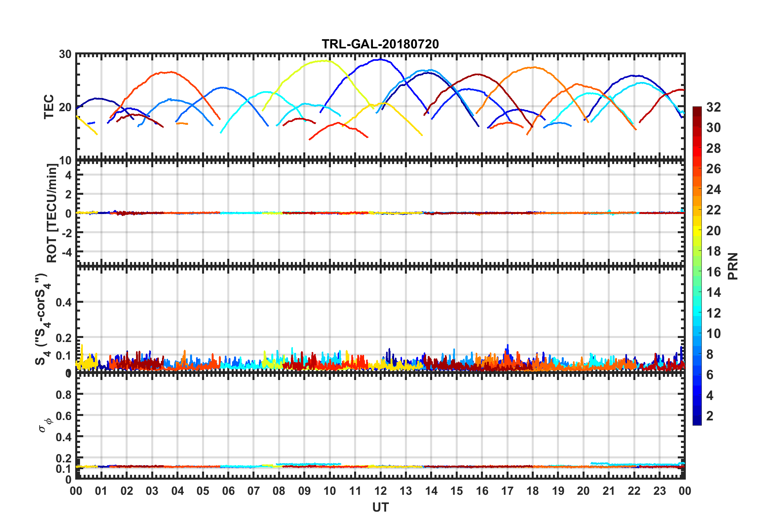
Task: Click the chart title TRL-GAL-20180720
Action: [380, 44]
